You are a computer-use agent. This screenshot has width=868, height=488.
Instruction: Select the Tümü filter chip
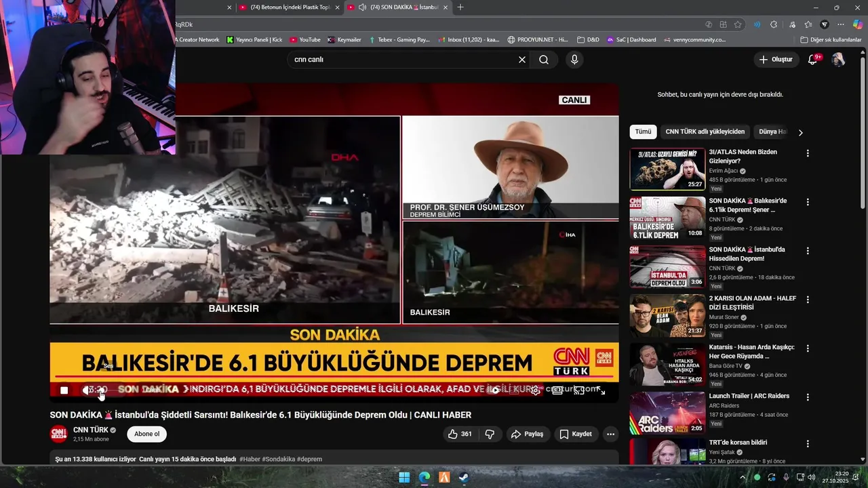[x=643, y=131]
